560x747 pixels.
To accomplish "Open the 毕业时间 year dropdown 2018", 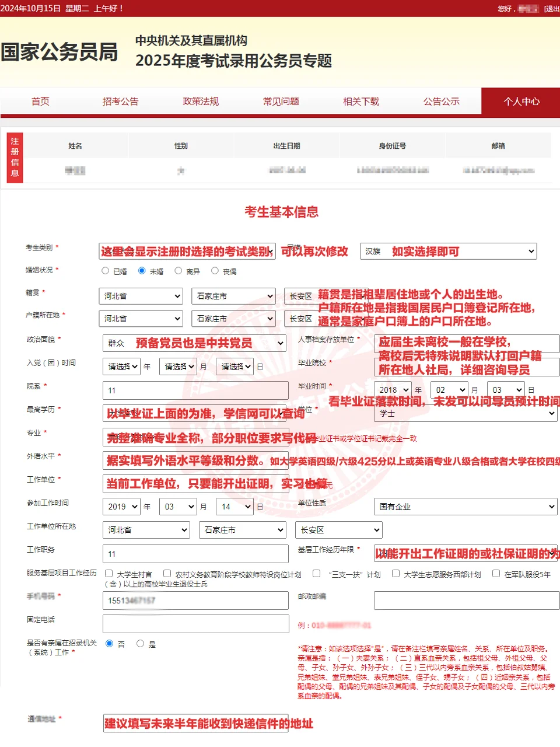I will click(x=393, y=390).
